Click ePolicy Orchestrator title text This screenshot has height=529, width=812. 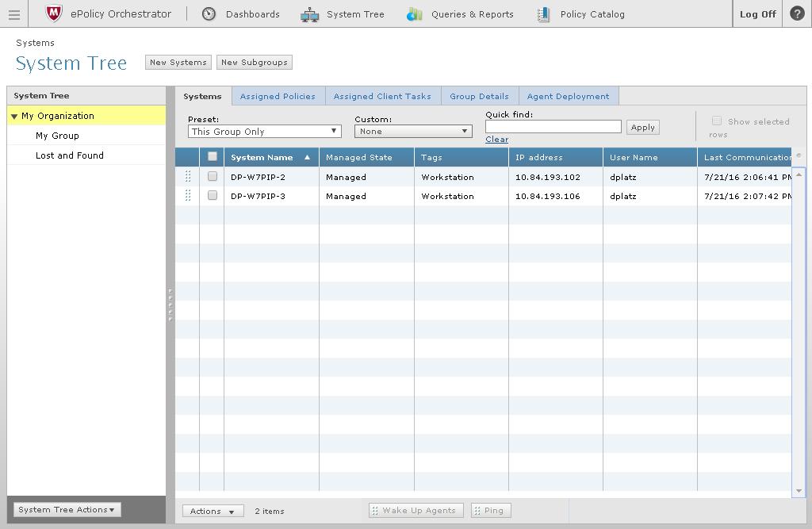pos(121,14)
